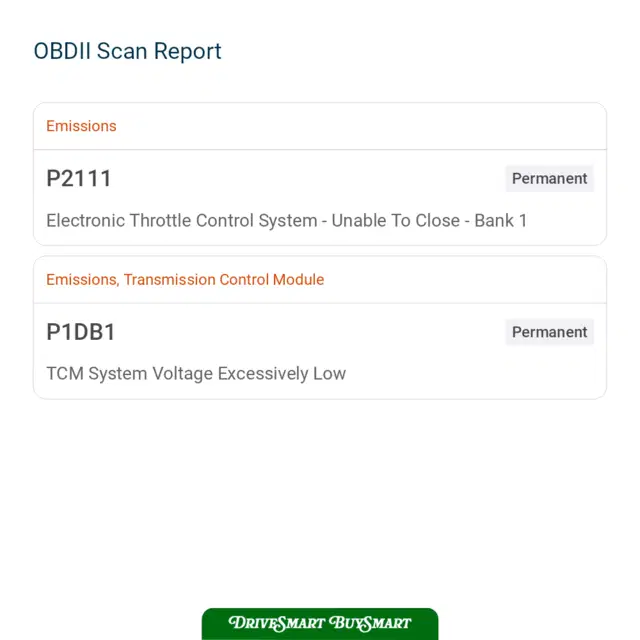Click the word 'OBDII' in page title

(x=62, y=51)
